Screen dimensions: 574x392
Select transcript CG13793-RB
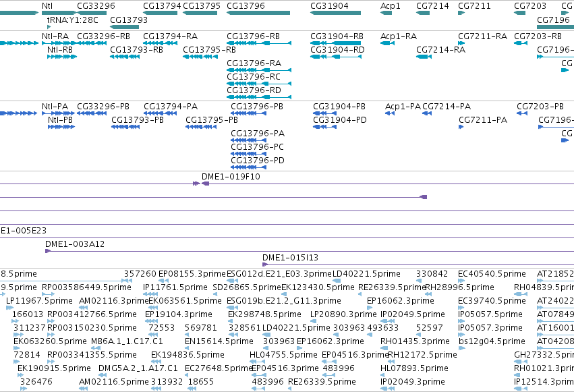click(125, 57)
